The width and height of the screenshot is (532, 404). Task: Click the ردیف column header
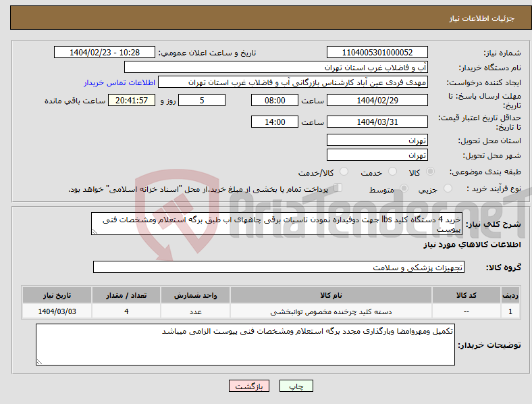click(510, 295)
